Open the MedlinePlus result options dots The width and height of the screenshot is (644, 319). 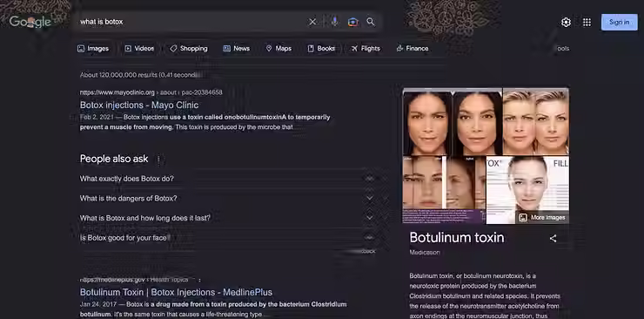[x=199, y=280]
